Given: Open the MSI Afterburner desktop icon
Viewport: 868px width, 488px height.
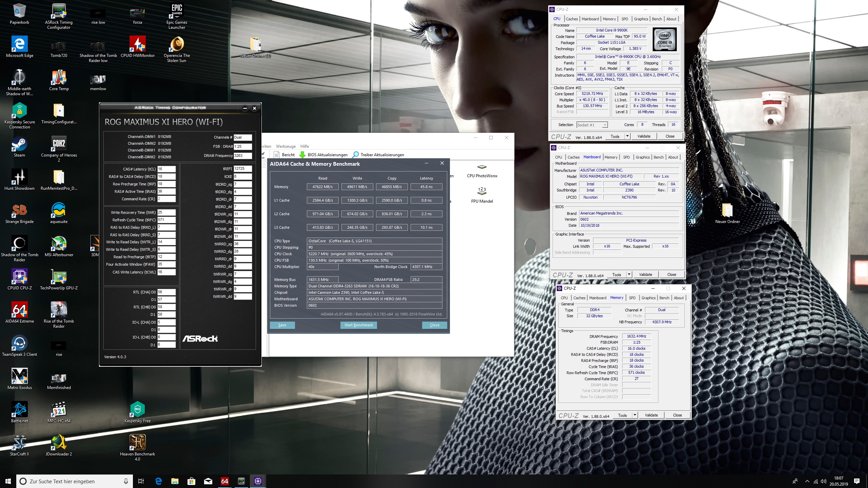Looking at the screenshot, I should pyautogui.click(x=59, y=244).
